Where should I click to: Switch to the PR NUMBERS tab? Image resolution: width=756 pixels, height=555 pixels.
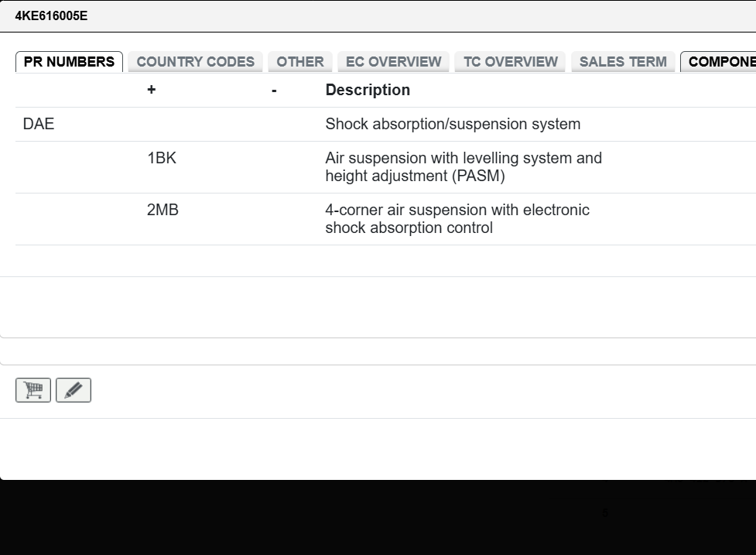coord(69,62)
